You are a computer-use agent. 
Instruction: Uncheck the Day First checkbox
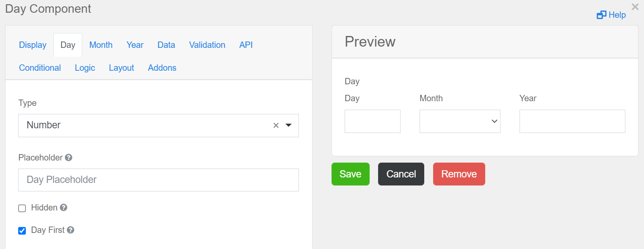(x=22, y=230)
